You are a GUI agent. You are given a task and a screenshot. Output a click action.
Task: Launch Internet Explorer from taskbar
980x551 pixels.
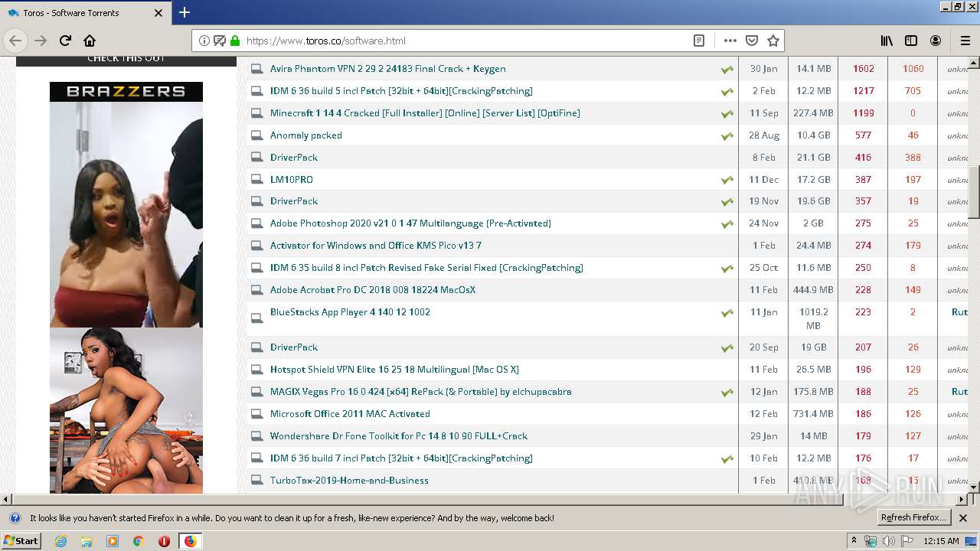point(60,541)
